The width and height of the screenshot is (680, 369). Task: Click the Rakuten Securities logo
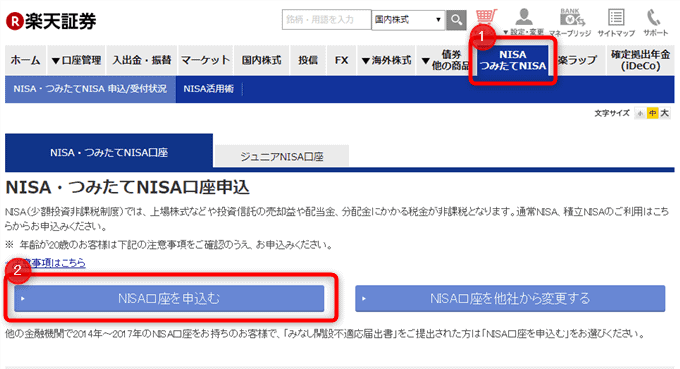pyautogui.click(x=51, y=21)
